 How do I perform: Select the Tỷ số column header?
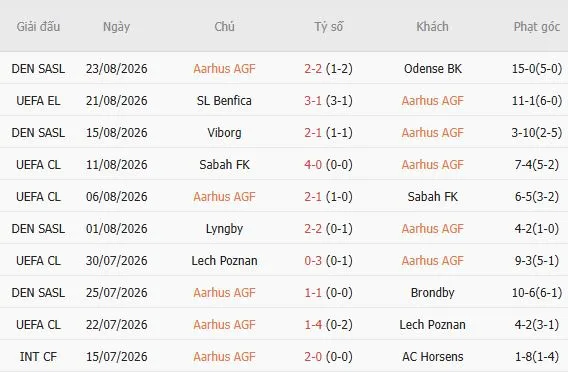coord(329,27)
